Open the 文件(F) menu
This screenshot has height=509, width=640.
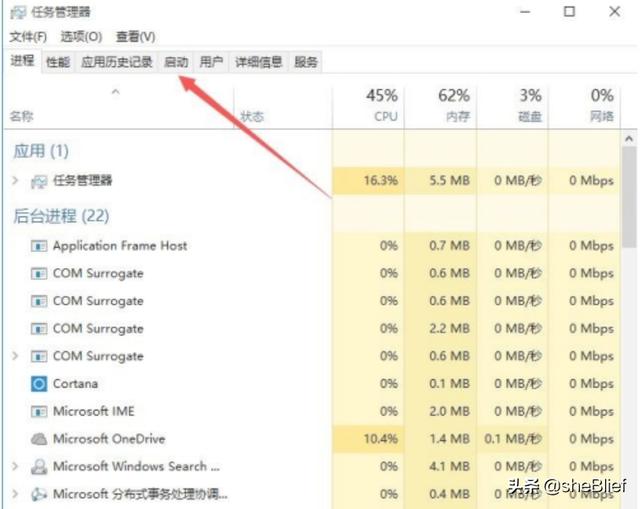click(x=28, y=37)
